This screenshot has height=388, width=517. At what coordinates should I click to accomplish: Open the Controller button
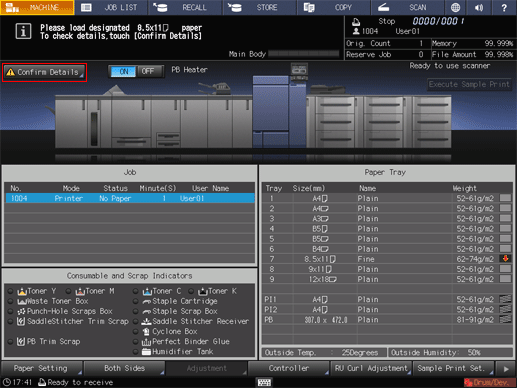tap(289, 368)
